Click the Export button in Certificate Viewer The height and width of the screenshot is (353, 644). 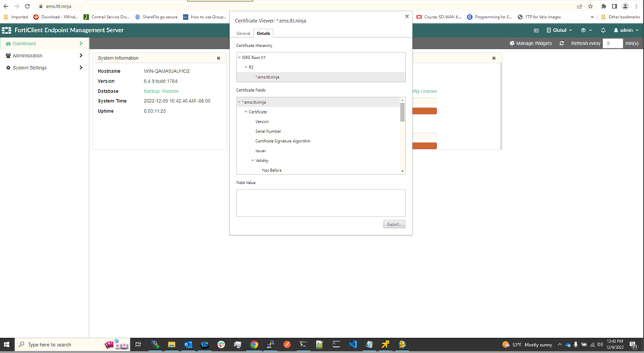[x=394, y=224]
